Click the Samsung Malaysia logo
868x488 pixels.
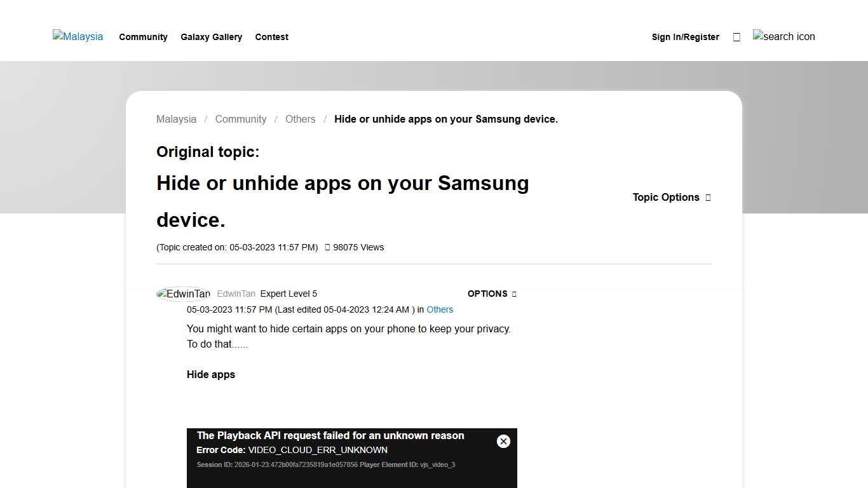click(x=78, y=36)
